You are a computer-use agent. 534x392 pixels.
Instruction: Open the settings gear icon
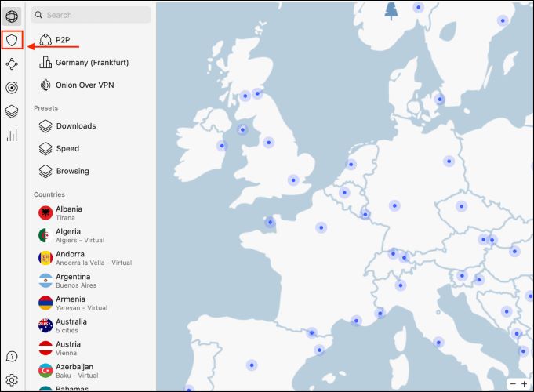tap(12, 379)
